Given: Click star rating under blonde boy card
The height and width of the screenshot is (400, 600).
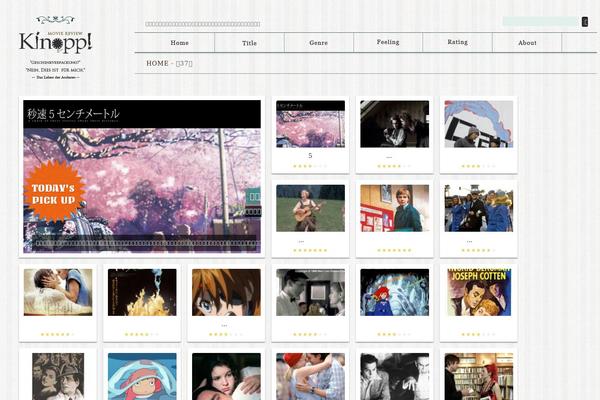Looking at the screenshot, I should click(x=394, y=250).
